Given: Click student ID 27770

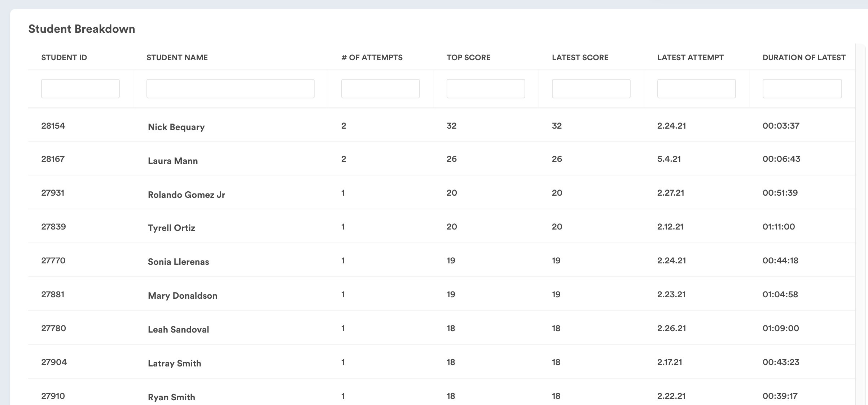Looking at the screenshot, I should 53,261.
